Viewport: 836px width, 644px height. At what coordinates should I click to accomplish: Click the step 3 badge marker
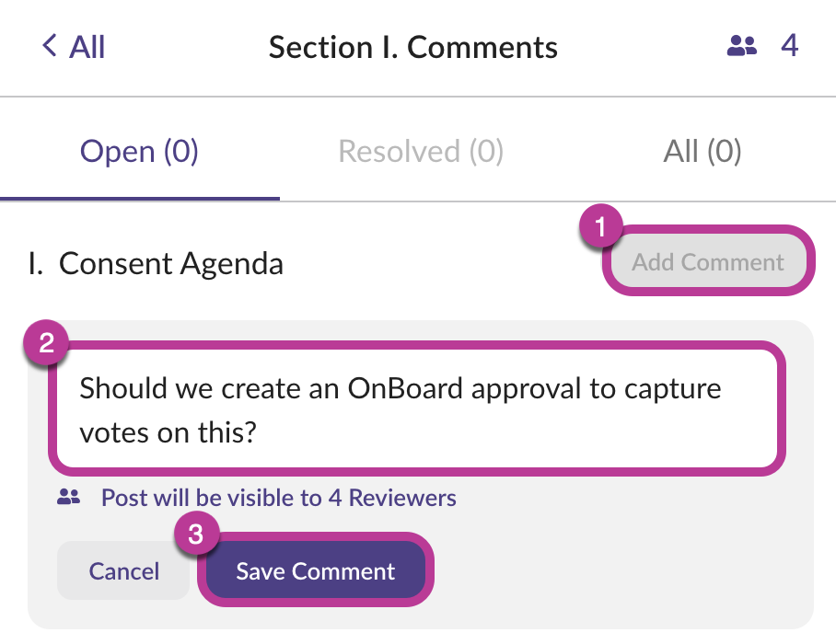pyautogui.click(x=195, y=535)
